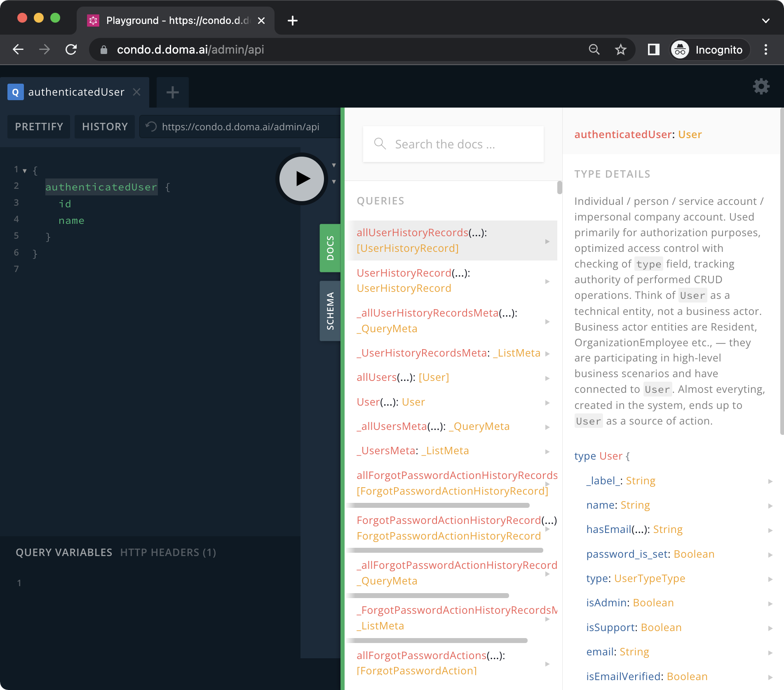This screenshot has height=690, width=784.
Task: Click the Search the docs field
Action: click(x=453, y=144)
